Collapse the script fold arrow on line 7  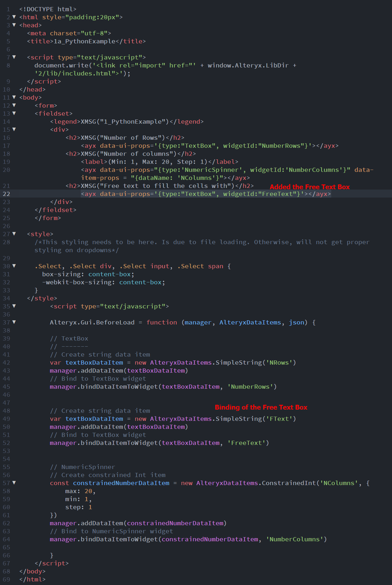pos(14,57)
